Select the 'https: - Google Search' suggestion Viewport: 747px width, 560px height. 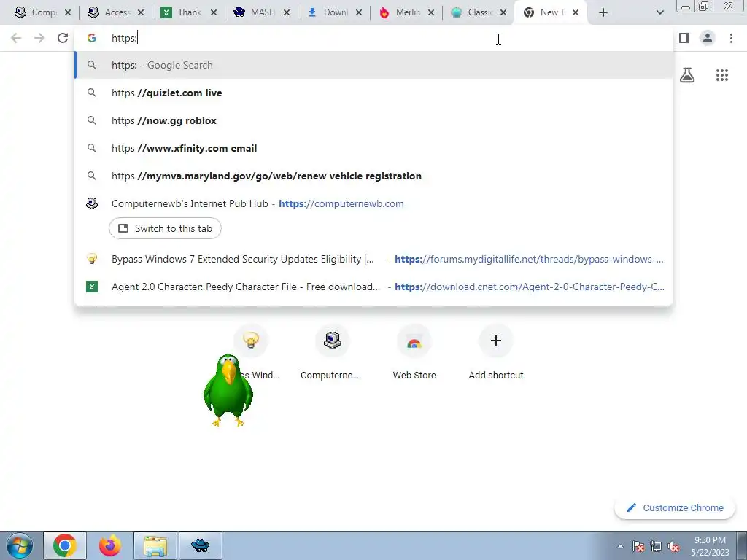point(373,65)
